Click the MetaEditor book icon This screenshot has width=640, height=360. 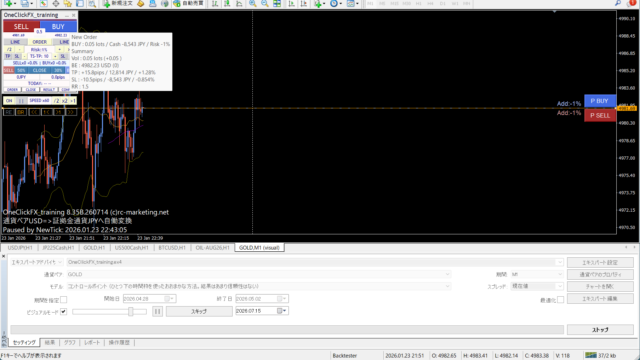(140, 4)
